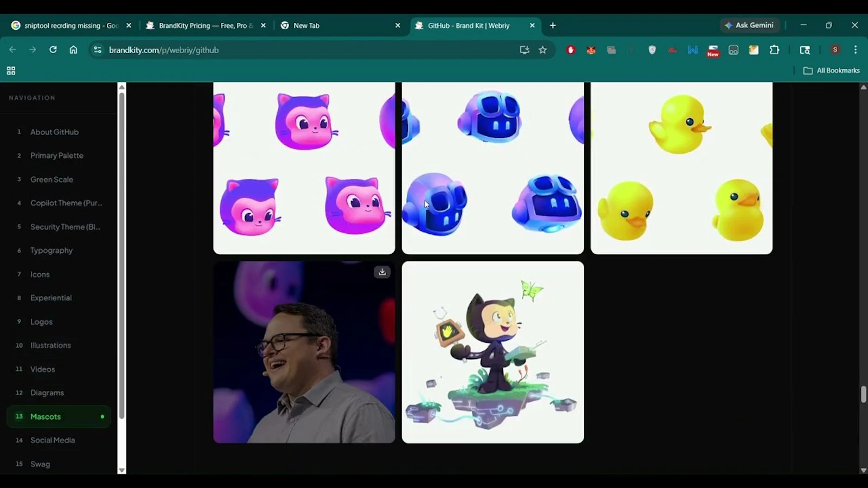The height and width of the screenshot is (488, 868).
Task: Close the BrandKity Pricing tab
Action: [263, 25]
